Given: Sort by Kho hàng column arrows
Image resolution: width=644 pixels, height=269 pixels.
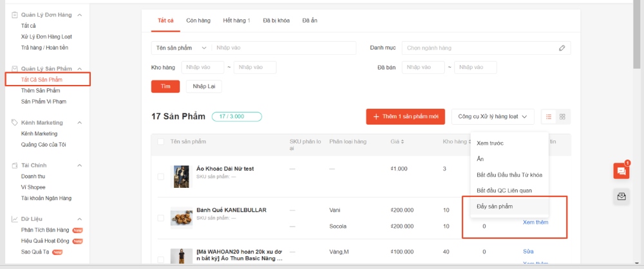Looking at the screenshot, I should [469, 142].
